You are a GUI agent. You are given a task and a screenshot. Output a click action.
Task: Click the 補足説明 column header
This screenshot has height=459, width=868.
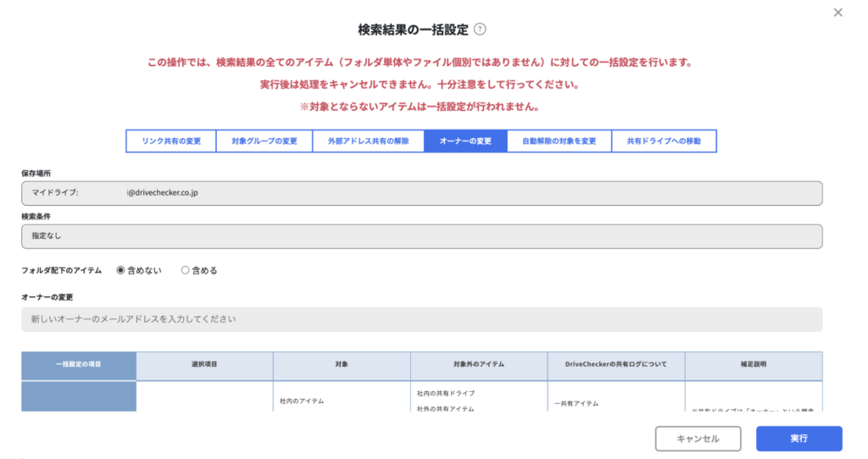754,366
